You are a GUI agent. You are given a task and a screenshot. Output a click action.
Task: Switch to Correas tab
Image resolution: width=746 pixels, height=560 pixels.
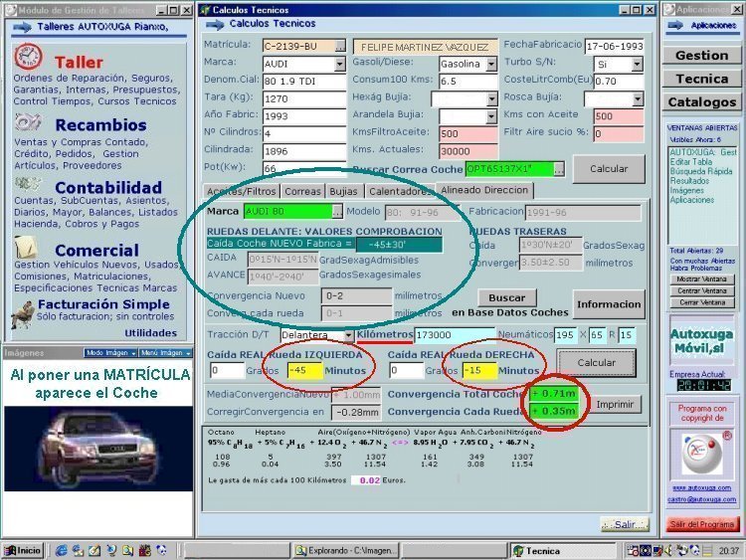click(302, 191)
